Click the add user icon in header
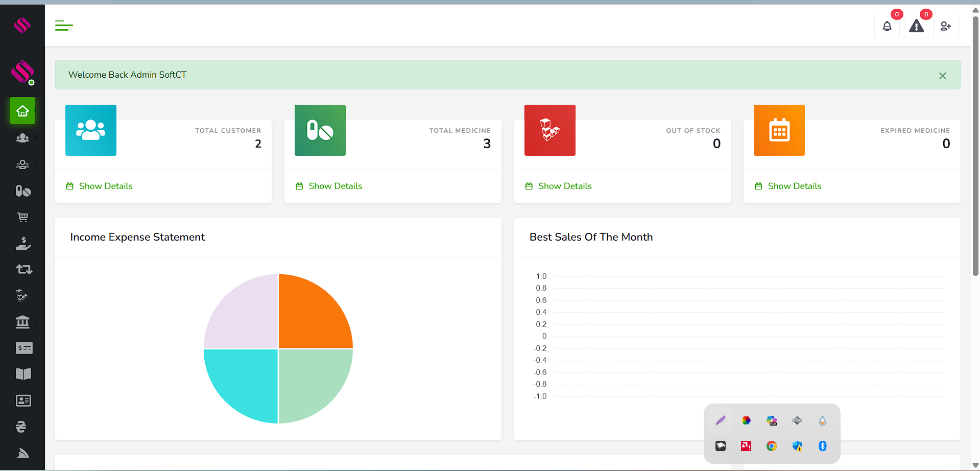 (x=945, y=26)
